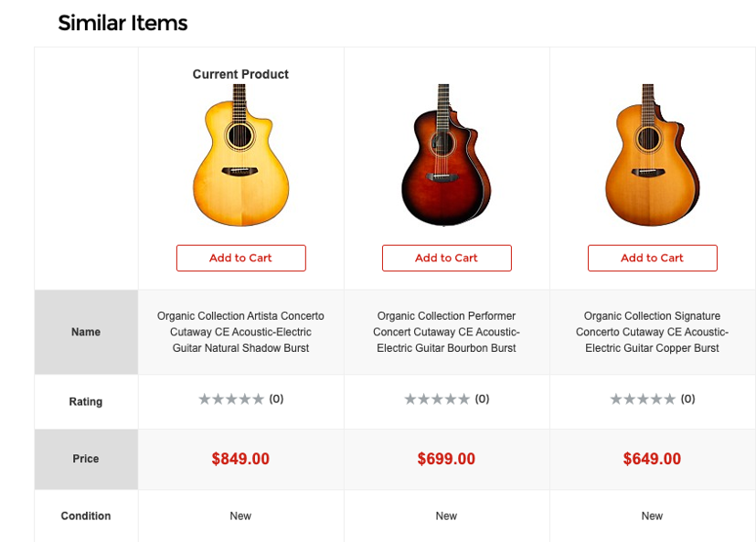The width and height of the screenshot is (756, 542).
Task: Click the Current Product label
Action: coord(240,74)
